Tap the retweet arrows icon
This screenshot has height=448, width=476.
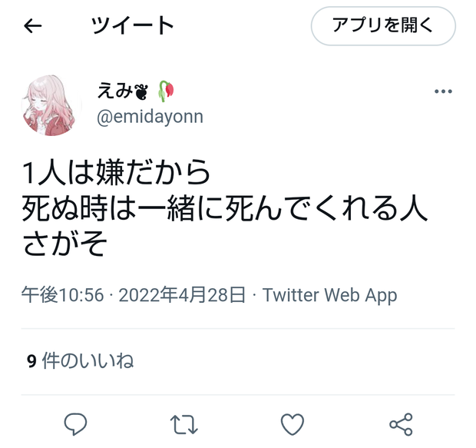click(183, 424)
